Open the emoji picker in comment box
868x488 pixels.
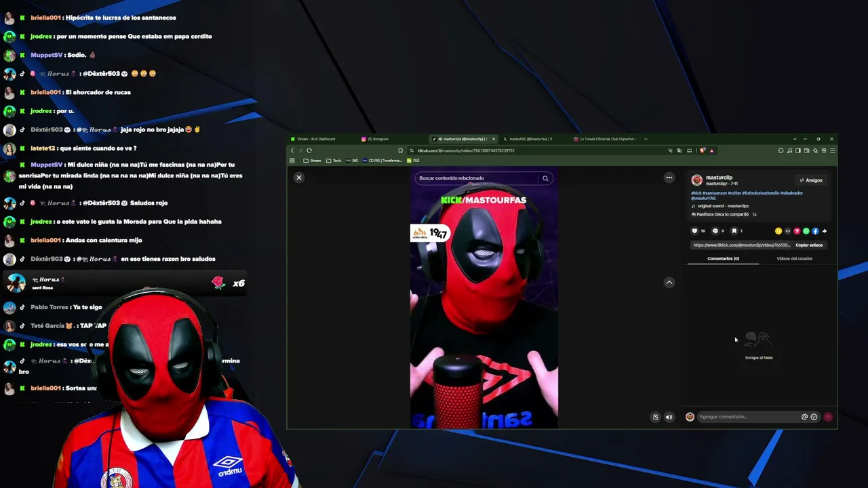814,417
